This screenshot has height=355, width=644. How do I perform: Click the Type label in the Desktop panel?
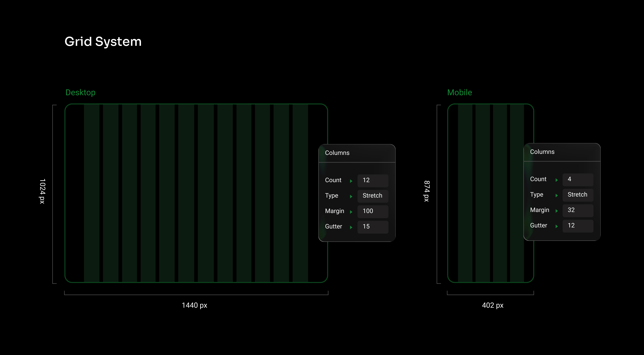click(331, 196)
